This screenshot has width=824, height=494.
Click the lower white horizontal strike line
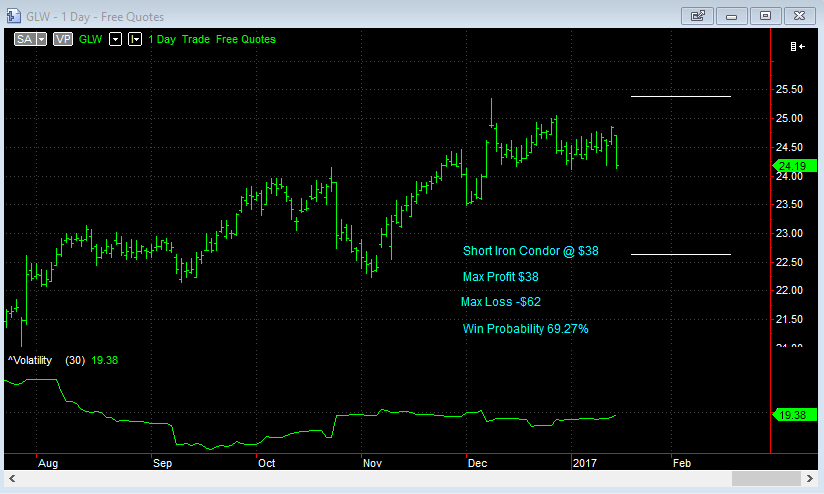[x=681, y=254]
